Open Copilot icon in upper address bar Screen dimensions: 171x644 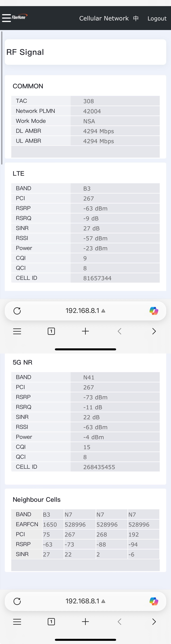[154, 311]
